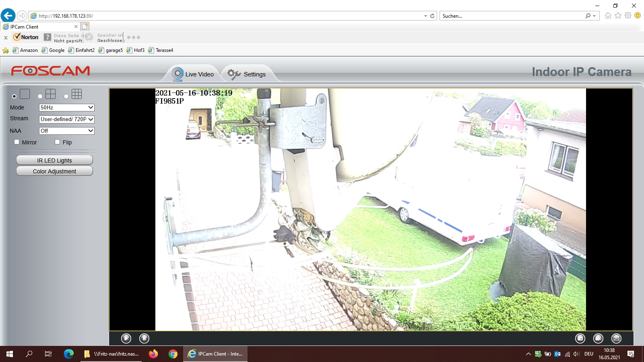Image resolution: width=644 pixels, height=362 pixels.
Task: Click the IR LED Lights button
Action: [54, 160]
